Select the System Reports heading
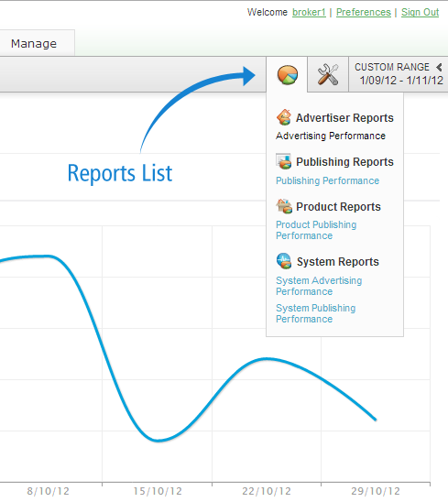Viewport: 448px width, 502px height. [337, 262]
